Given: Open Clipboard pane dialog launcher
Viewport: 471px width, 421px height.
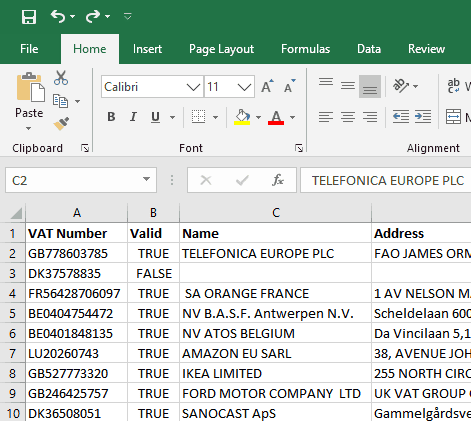Looking at the screenshot, I should 85,148.
